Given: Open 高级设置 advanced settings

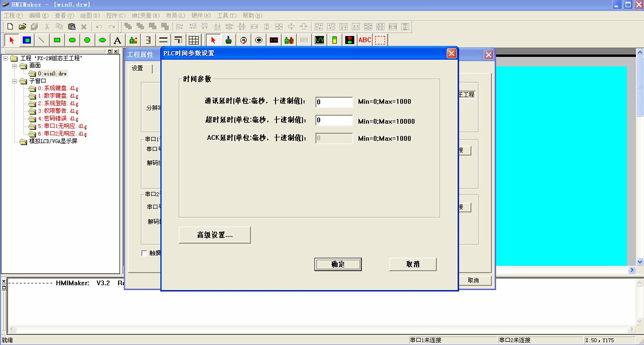Looking at the screenshot, I should click(214, 235).
